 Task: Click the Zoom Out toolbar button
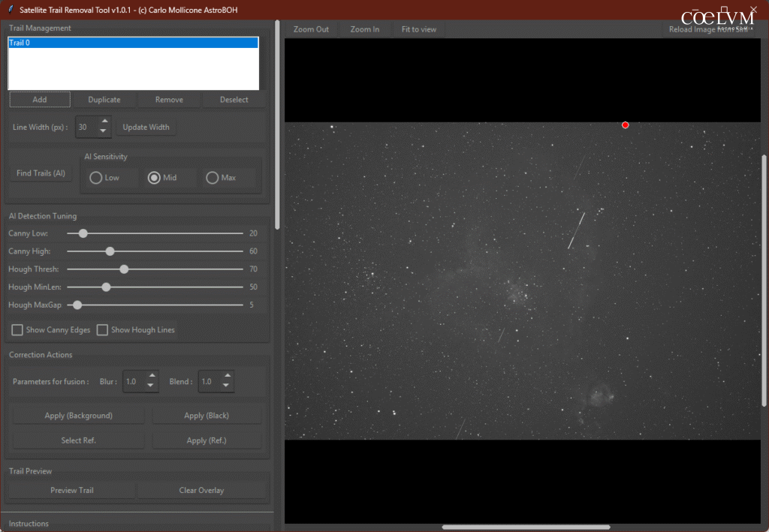(311, 29)
